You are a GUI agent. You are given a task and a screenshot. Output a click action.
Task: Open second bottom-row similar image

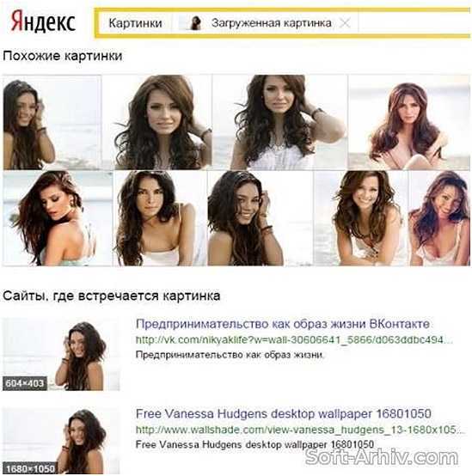click(160, 218)
